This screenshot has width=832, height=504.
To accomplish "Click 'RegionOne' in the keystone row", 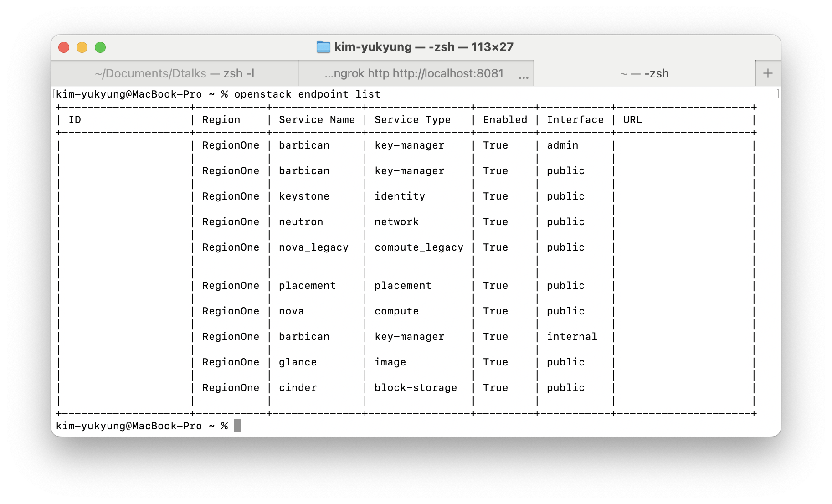I will pos(231,196).
